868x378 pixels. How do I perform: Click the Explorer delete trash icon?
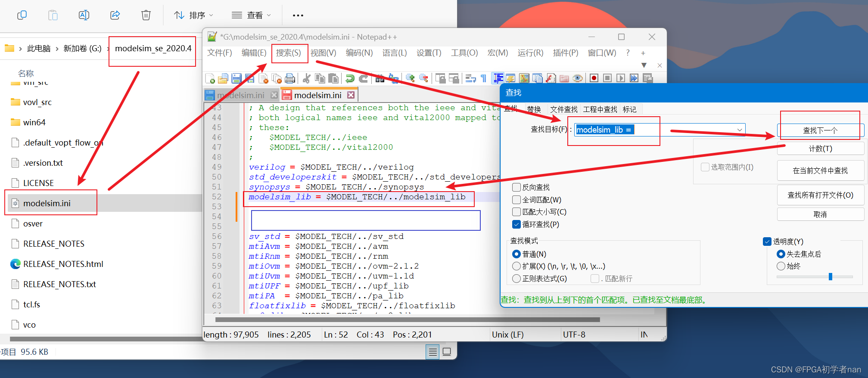[x=146, y=15]
